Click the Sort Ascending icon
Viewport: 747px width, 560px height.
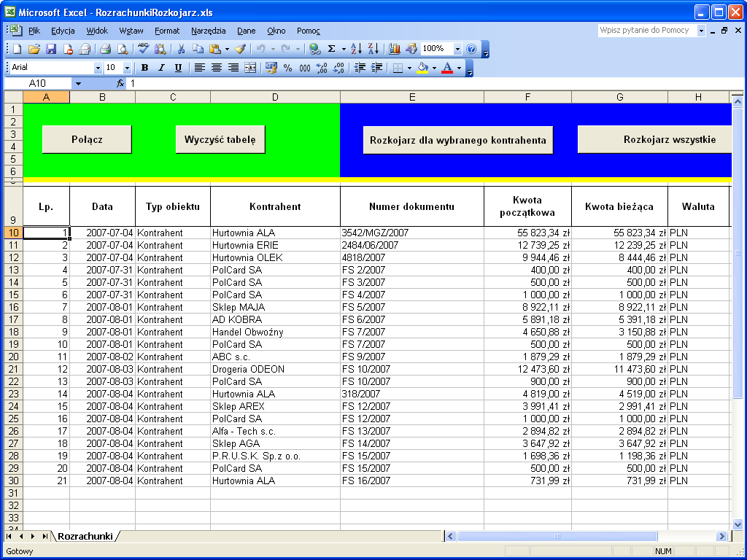356,49
